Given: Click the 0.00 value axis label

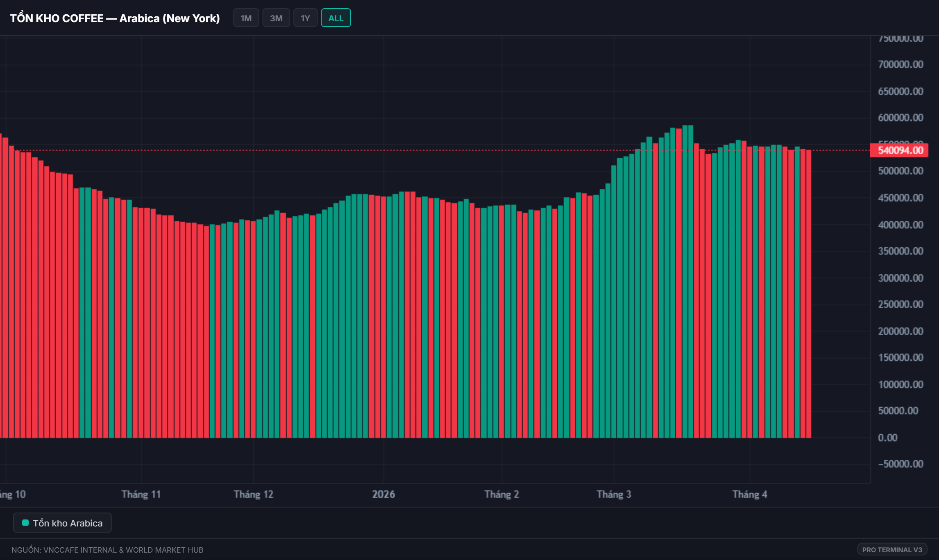Looking at the screenshot, I should pos(887,438).
